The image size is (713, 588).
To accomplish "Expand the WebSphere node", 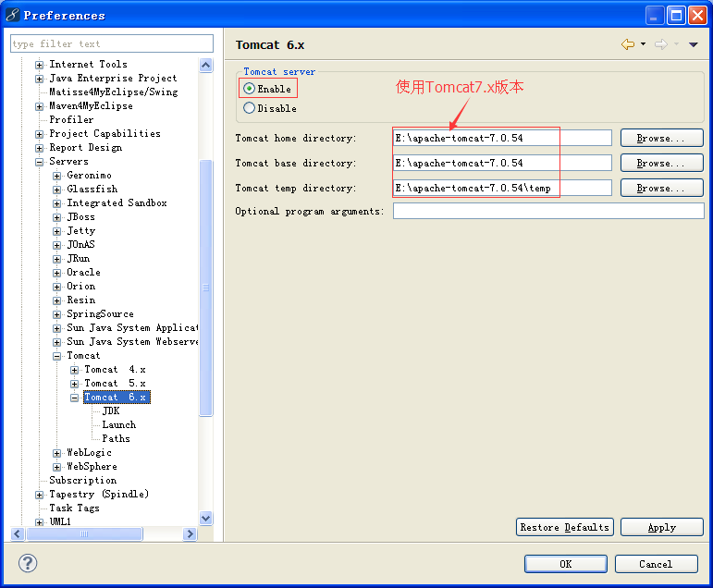I will [x=56, y=467].
